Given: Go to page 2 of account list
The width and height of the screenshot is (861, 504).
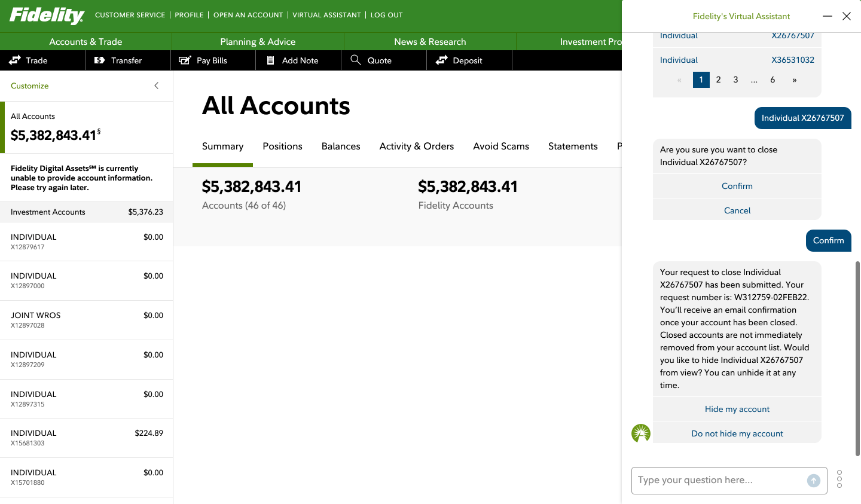Looking at the screenshot, I should pyautogui.click(x=718, y=80).
